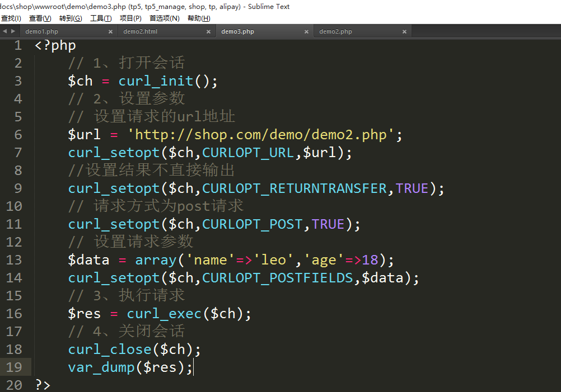Click the right tab scroll arrow

click(x=13, y=31)
